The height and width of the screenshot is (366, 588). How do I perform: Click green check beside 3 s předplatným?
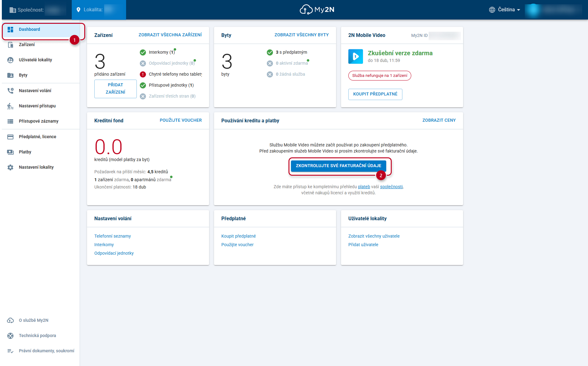270,52
